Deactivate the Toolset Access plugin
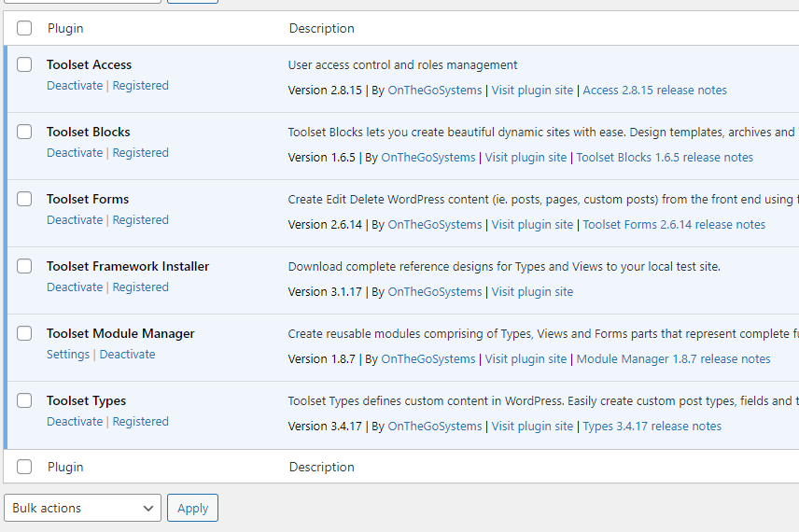 pyautogui.click(x=75, y=86)
